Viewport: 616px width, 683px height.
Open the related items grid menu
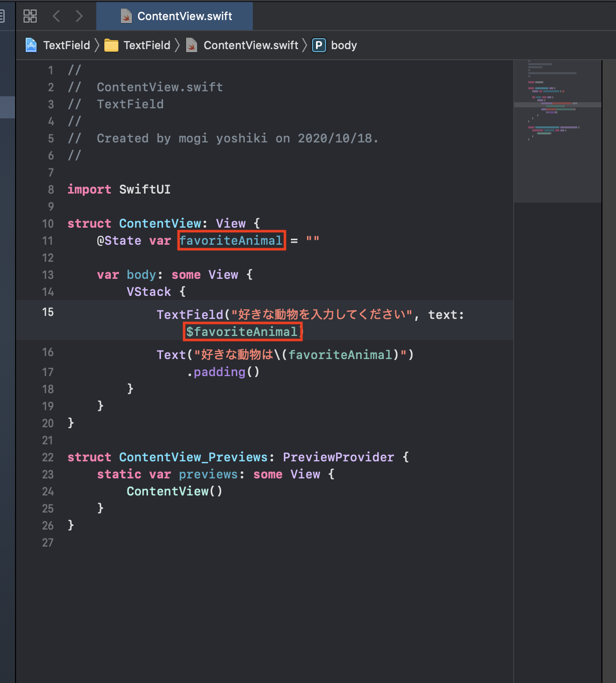click(30, 16)
